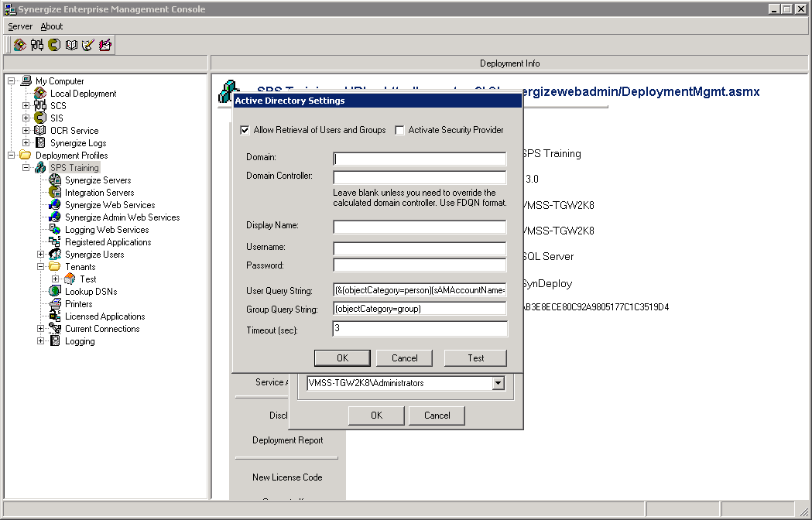Screen dimensions: 812x520
Task: Click the Synergize Servers icon
Action: click(x=55, y=180)
